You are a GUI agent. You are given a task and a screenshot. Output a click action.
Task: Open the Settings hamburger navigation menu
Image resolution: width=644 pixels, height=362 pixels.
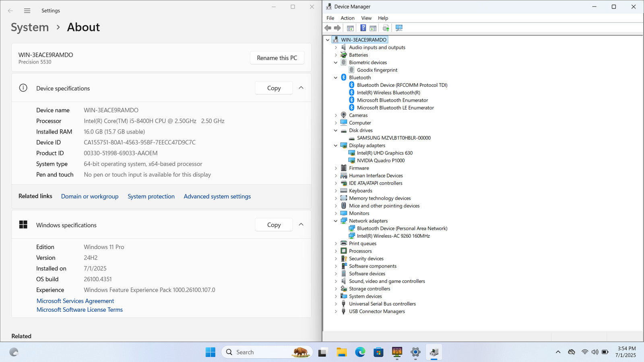click(27, 11)
